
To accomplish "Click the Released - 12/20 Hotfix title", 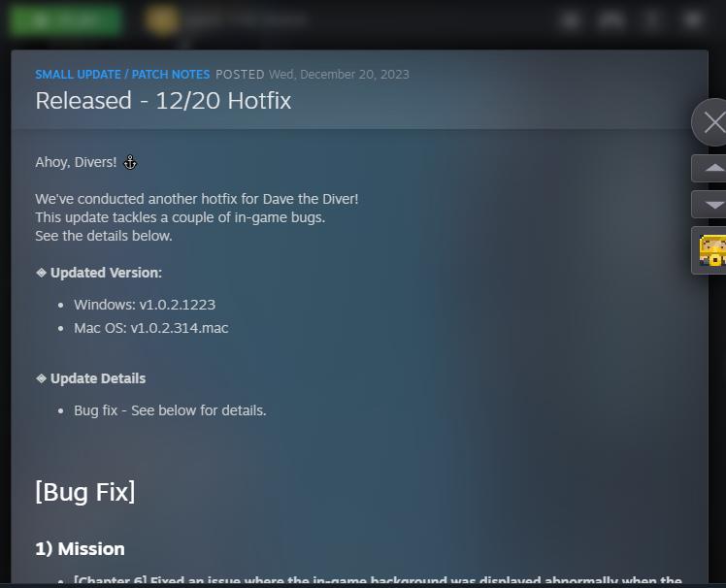I will point(163,101).
